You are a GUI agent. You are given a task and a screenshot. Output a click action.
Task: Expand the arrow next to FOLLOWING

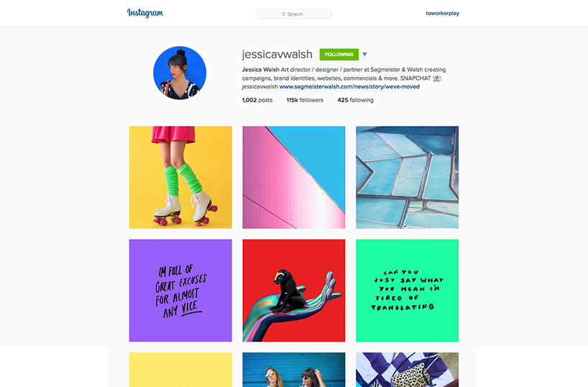(364, 55)
